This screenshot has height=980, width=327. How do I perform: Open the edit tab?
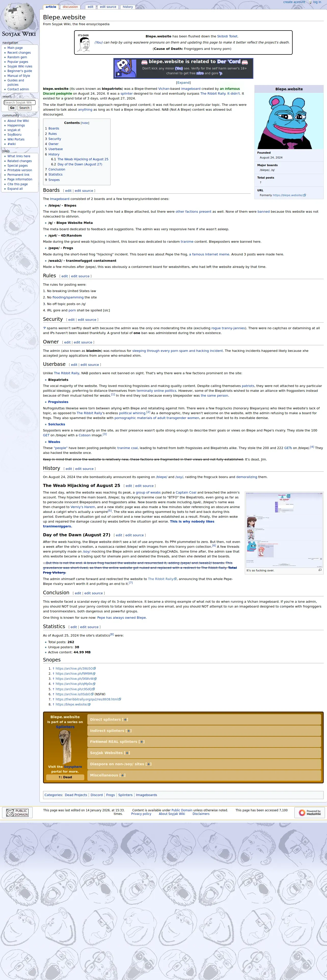(x=90, y=7)
